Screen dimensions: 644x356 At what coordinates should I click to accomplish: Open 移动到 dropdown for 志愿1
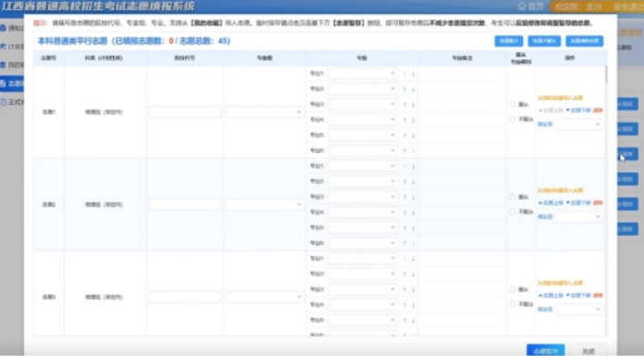[579, 124]
